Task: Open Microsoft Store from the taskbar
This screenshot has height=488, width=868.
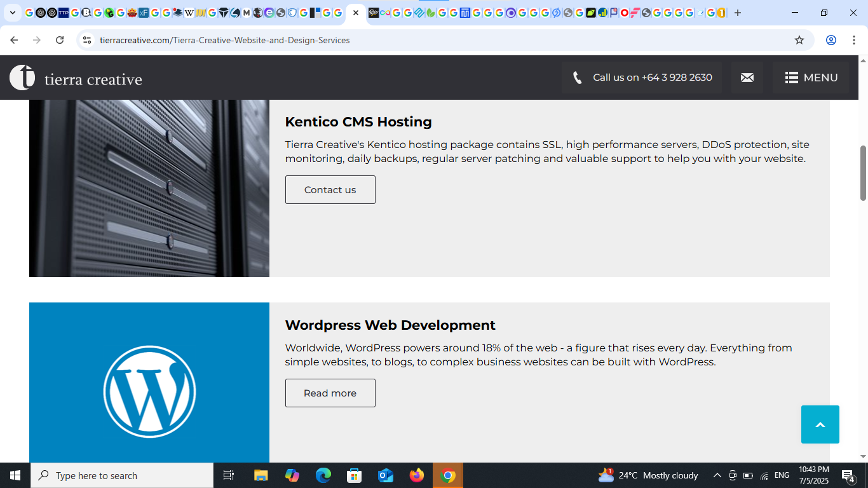Action: 355,475
